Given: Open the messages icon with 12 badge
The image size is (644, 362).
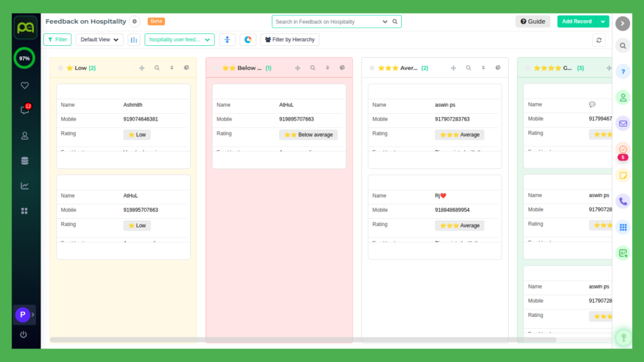Looking at the screenshot, I should click(25, 110).
